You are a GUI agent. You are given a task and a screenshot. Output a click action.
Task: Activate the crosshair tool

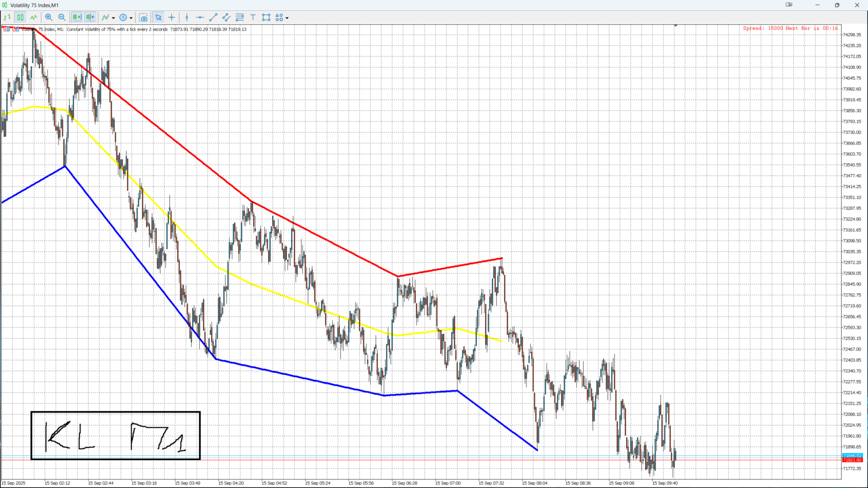[172, 18]
